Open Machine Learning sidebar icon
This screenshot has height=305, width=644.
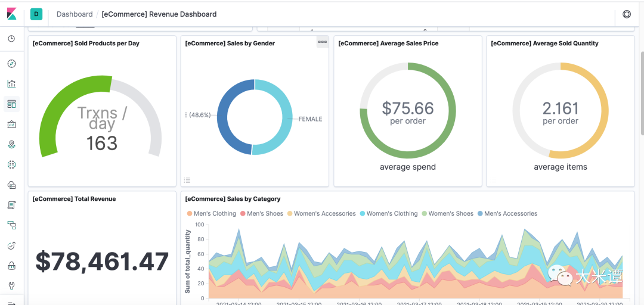click(11, 164)
